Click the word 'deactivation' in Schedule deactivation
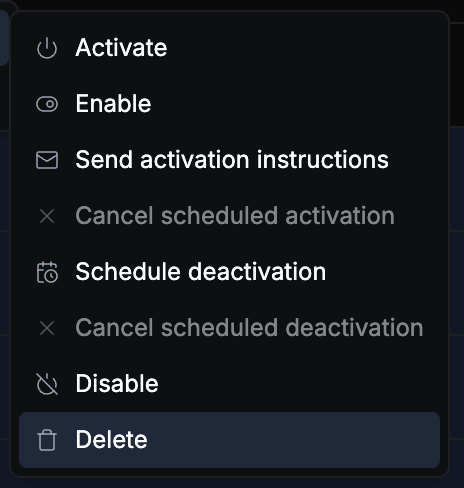464x488 pixels. [257, 272]
